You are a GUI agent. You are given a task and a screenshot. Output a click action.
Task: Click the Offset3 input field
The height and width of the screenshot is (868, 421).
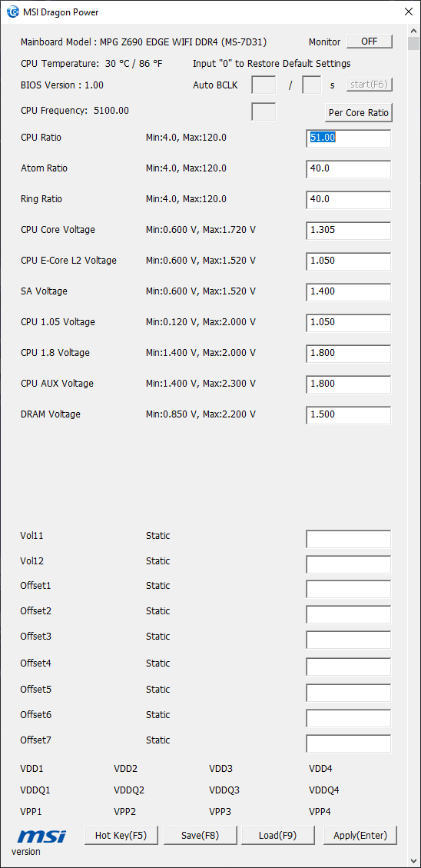tap(349, 640)
